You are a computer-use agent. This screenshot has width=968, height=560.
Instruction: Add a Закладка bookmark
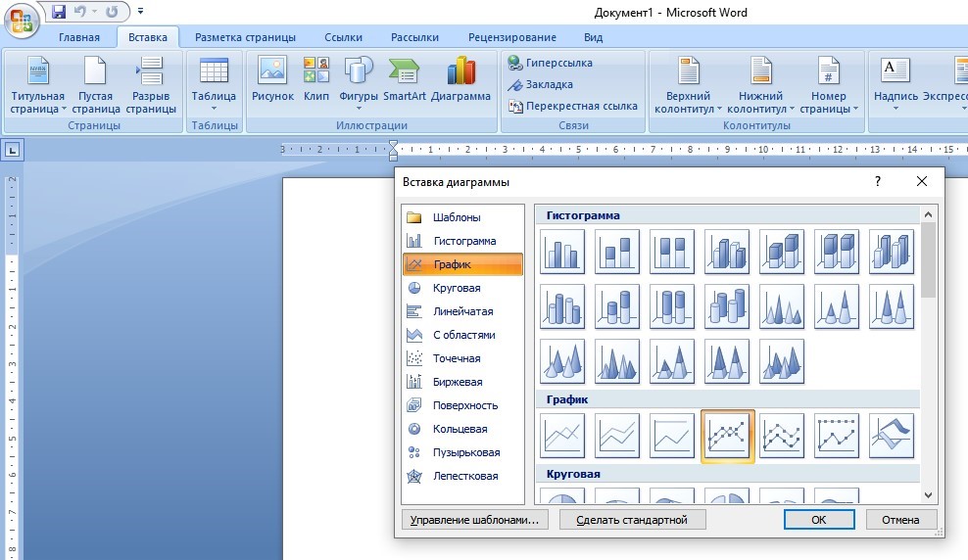point(540,84)
